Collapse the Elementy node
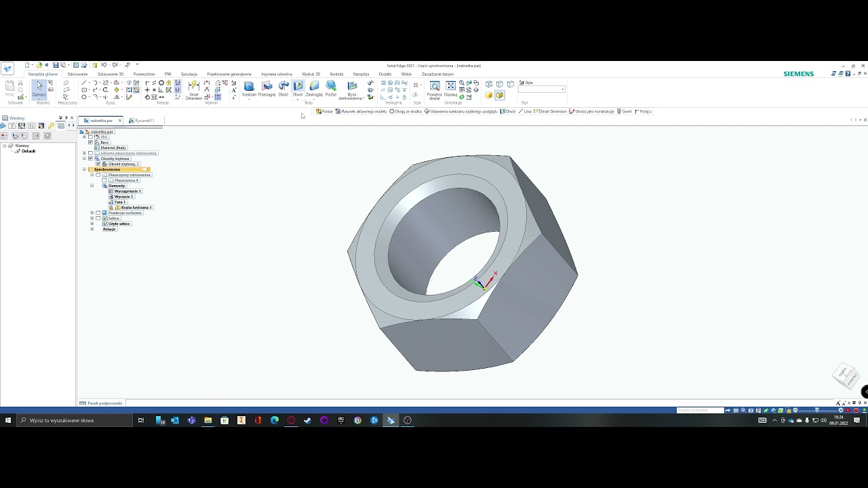 click(92, 186)
